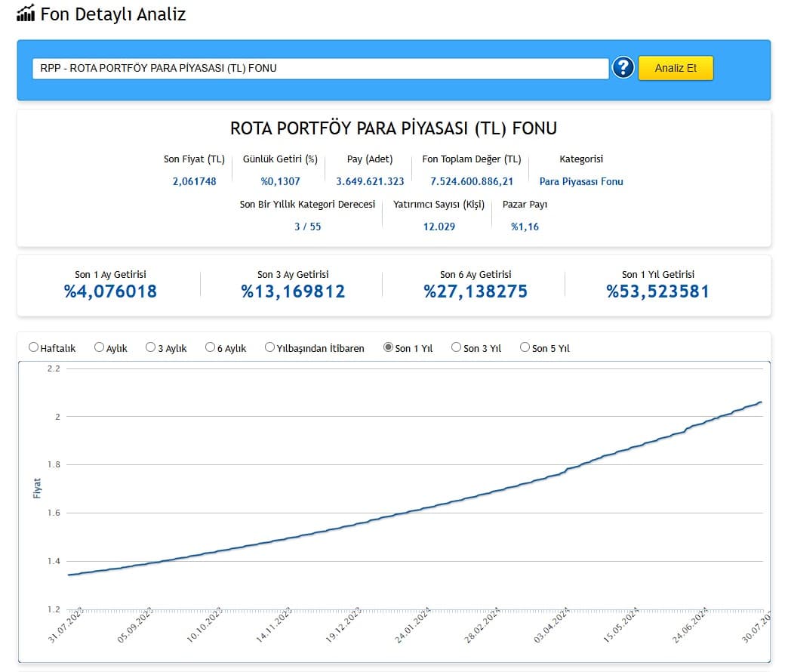Select the Haftalık radio button
Image resolution: width=788 pixels, height=672 pixels.
pyautogui.click(x=34, y=347)
